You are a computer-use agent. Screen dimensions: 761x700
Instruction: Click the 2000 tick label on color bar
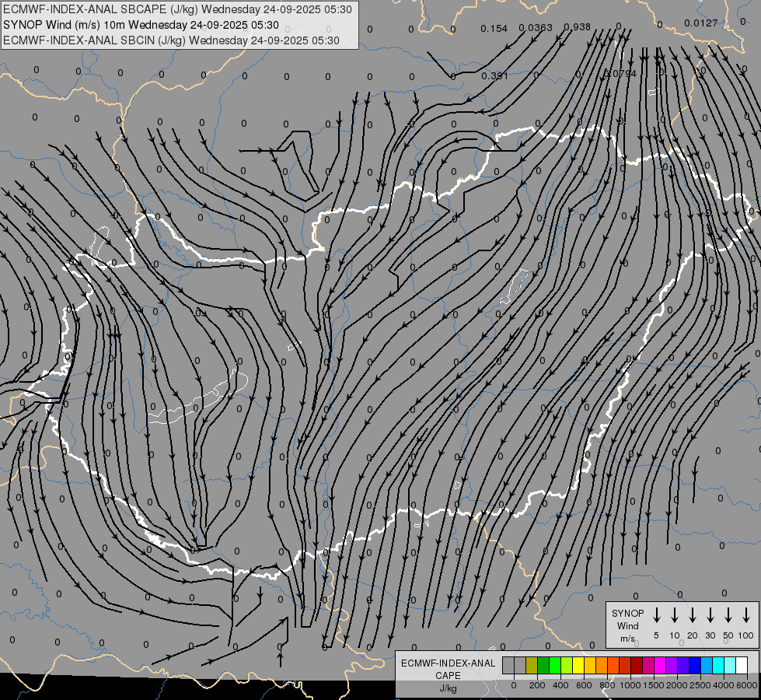pos(677,685)
